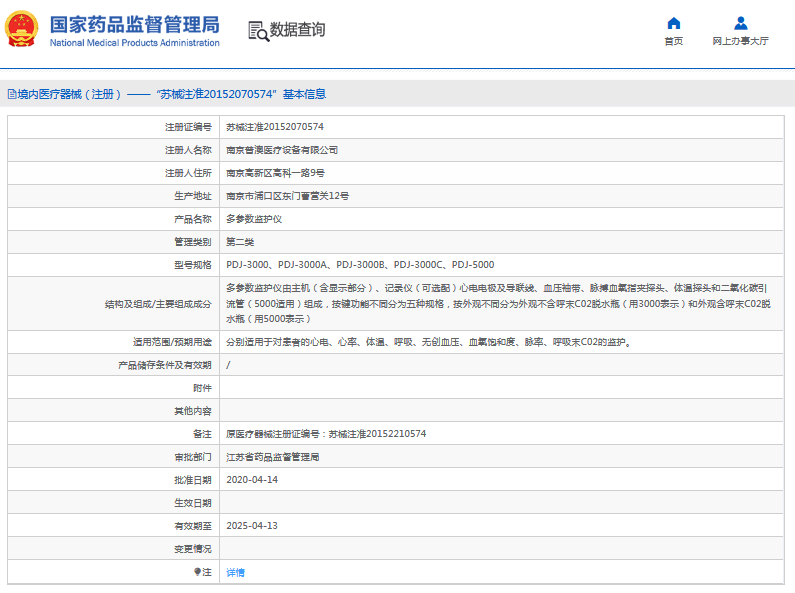The height and width of the screenshot is (593, 795).
Task: Click the 其他内容 label
Action: click(193, 411)
